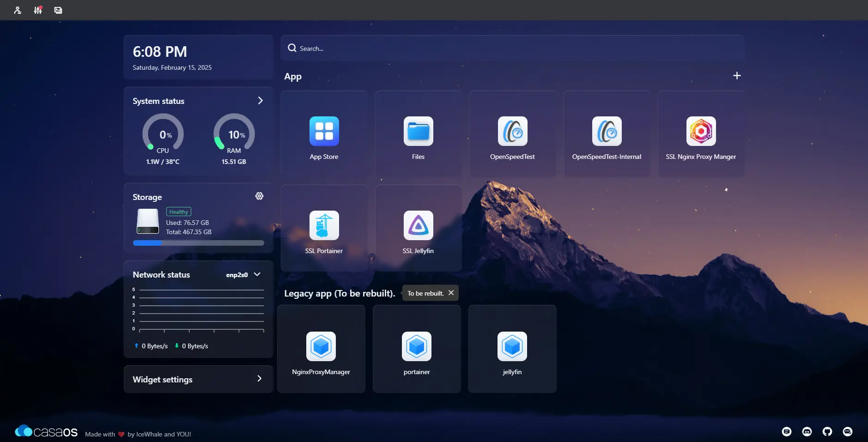Open the Files app
The height and width of the screenshot is (442, 868).
point(418,131)
